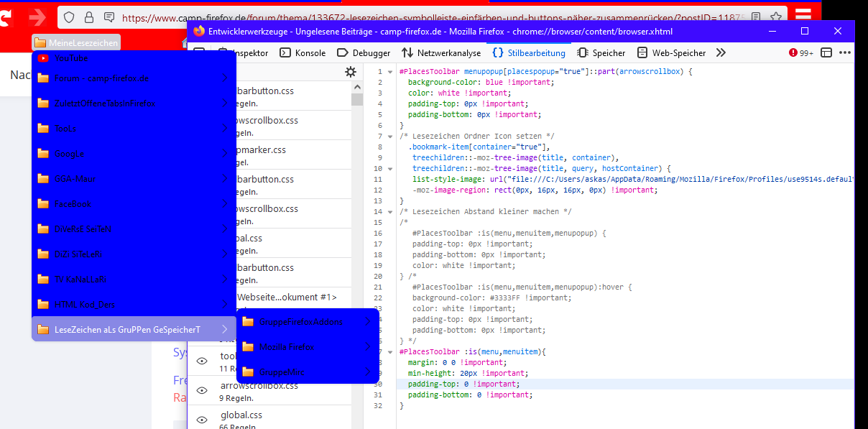Image resolution: width=868 pixels, height=429 pixels.
Task: Click the red error count badge
Action: click(x=800, y=52)
